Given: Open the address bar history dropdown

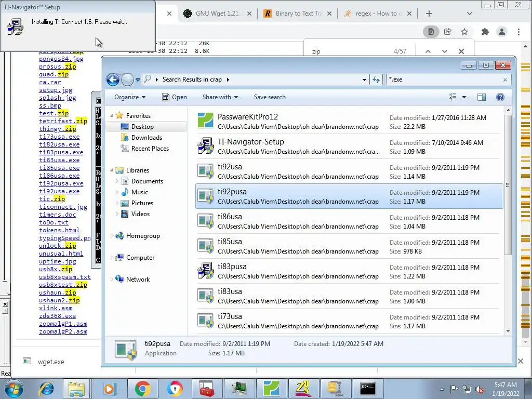Looking at the screenshot, I should click(x=364, y=80).
